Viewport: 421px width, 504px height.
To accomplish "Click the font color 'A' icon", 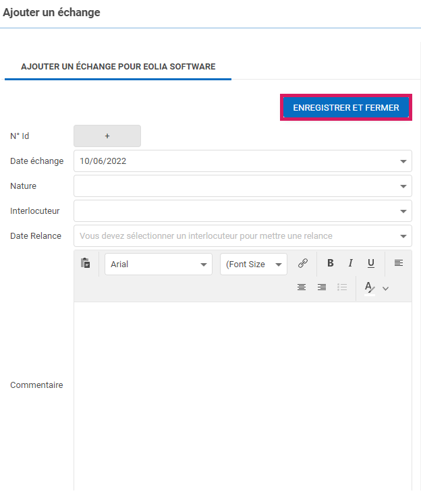I will pyautogui.click(x=369, y=288).
